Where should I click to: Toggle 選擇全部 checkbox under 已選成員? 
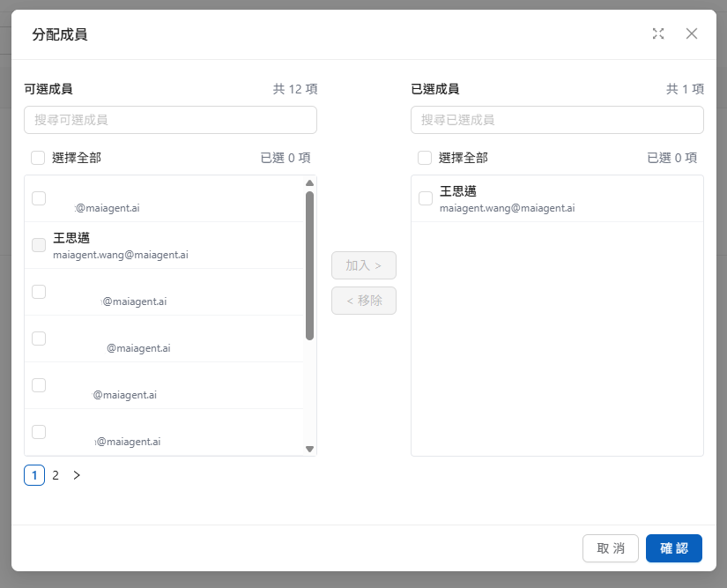[425, 158]
